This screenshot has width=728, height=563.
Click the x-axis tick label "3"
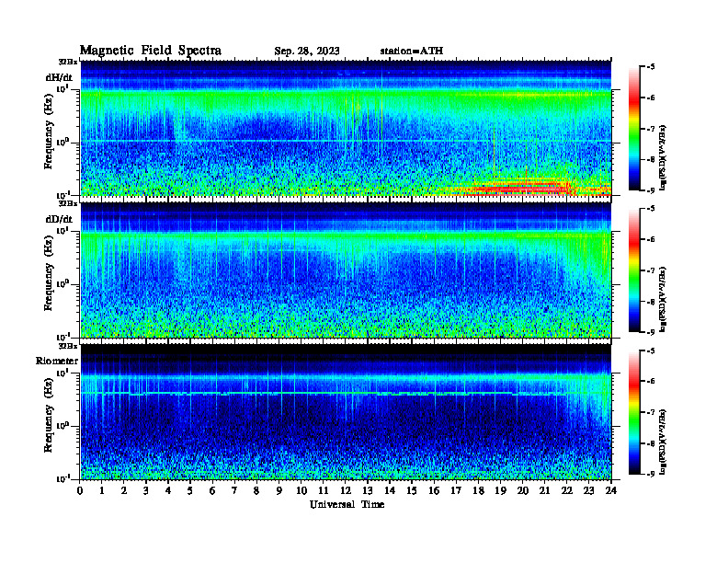tap(146, 490)
